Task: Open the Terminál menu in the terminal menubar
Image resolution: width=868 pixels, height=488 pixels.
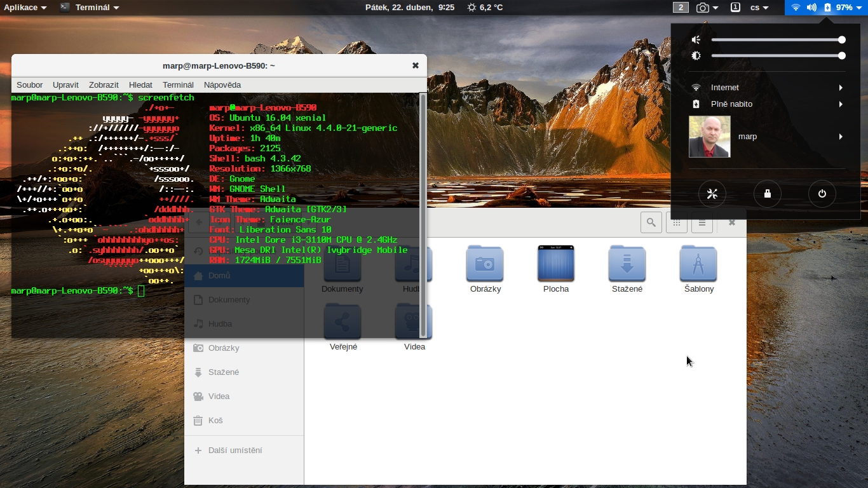Action: (x=178, y=85)
